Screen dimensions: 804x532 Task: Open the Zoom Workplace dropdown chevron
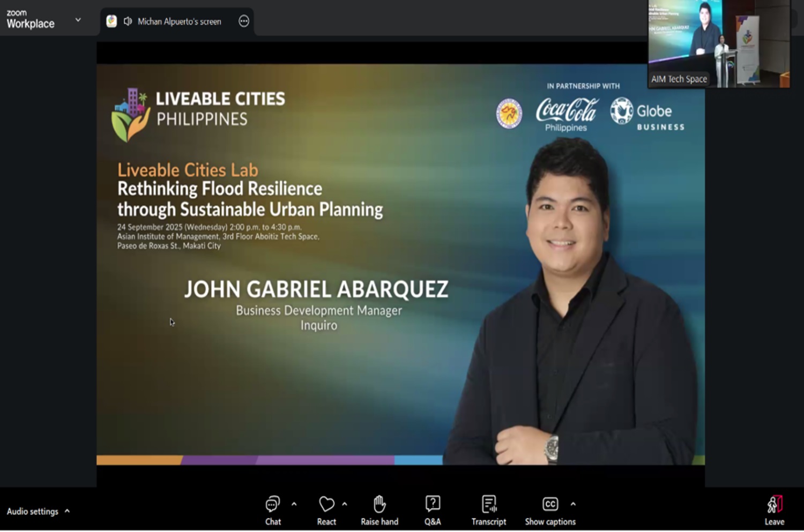click(78, 20)
